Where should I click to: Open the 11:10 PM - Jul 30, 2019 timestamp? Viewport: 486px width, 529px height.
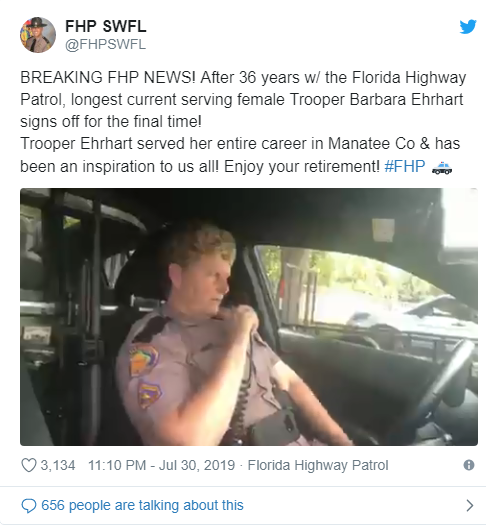[161, 465]
